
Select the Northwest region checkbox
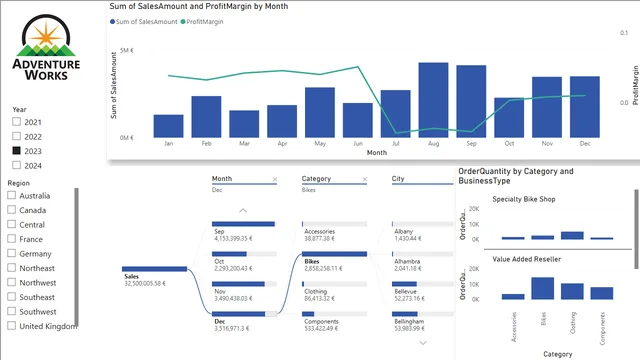[11, 282]
